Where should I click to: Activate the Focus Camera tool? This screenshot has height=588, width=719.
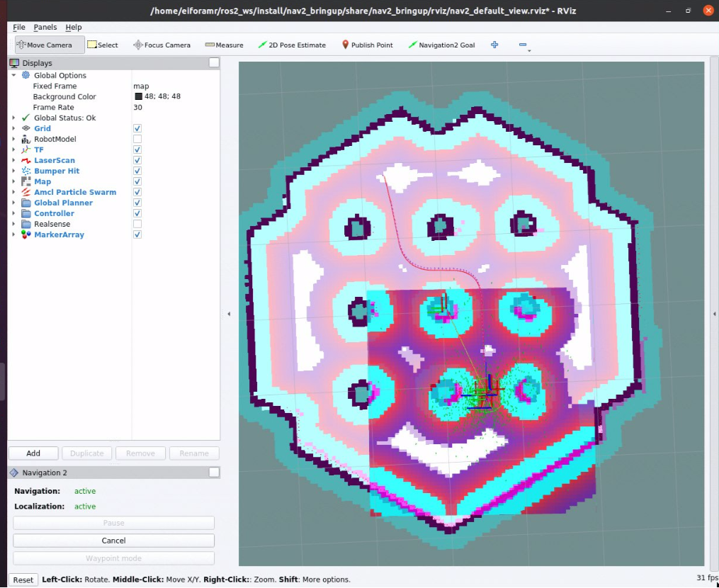[x=162, y=45]
